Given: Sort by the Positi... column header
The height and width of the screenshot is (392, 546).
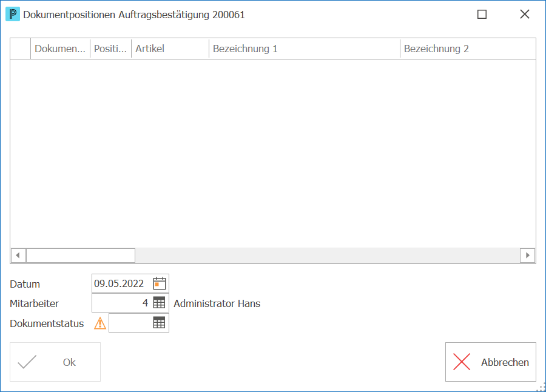Looking at the screenshot, I should [x=110, y=49].
